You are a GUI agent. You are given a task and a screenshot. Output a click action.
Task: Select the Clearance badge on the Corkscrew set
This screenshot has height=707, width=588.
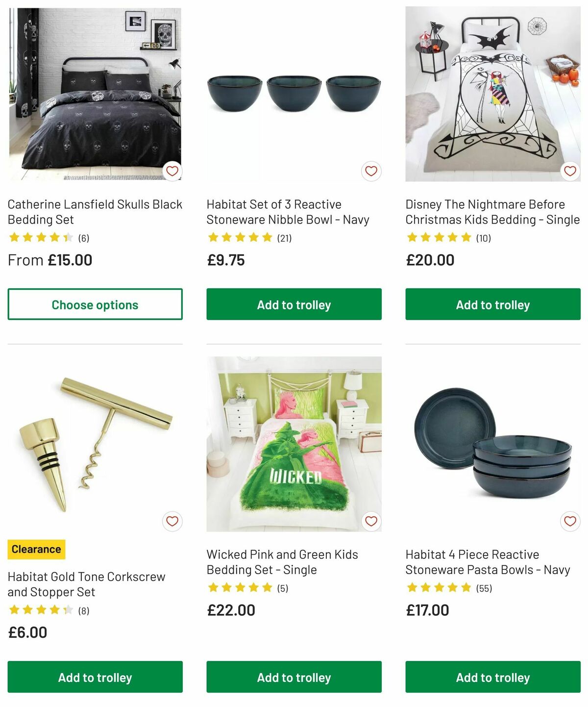(x=35, y=550)
